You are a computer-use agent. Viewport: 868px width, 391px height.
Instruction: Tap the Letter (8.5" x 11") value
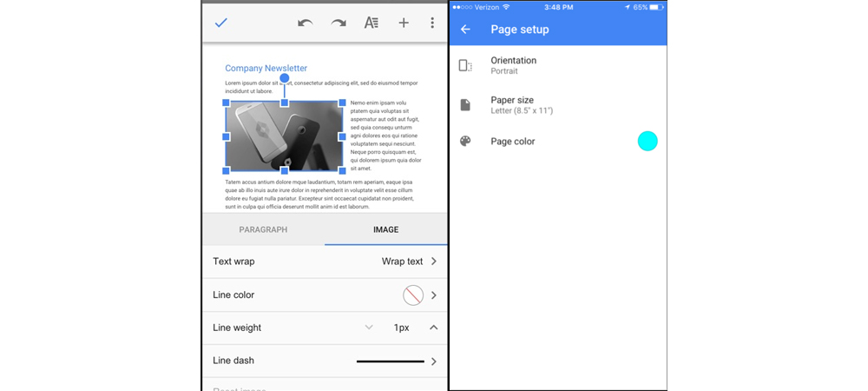(x=522, y=110)
